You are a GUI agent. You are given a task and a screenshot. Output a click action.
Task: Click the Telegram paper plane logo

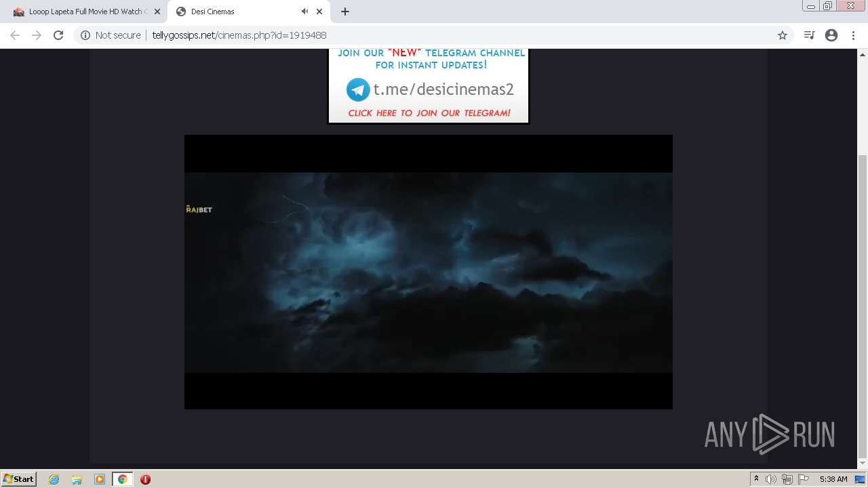(358, 89)
